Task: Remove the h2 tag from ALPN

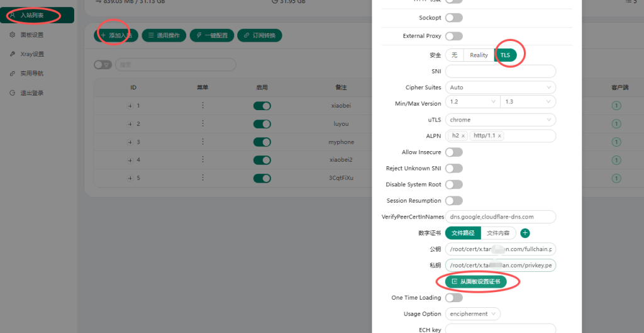Action: [464, 136]
